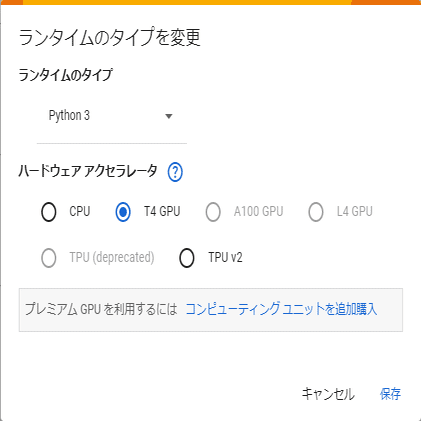Select the L4 GPU radio option
This screenshot has height=421, width=421.
point(316,212)
